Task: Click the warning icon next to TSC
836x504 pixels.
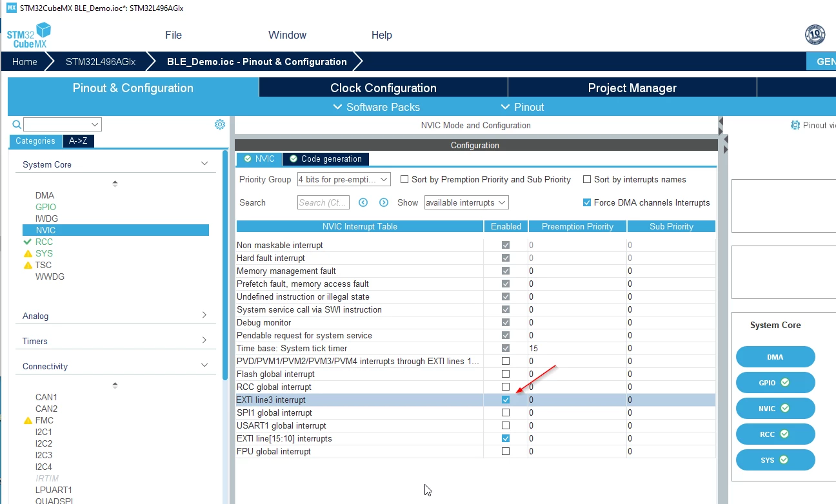Action: pos(28,265)
